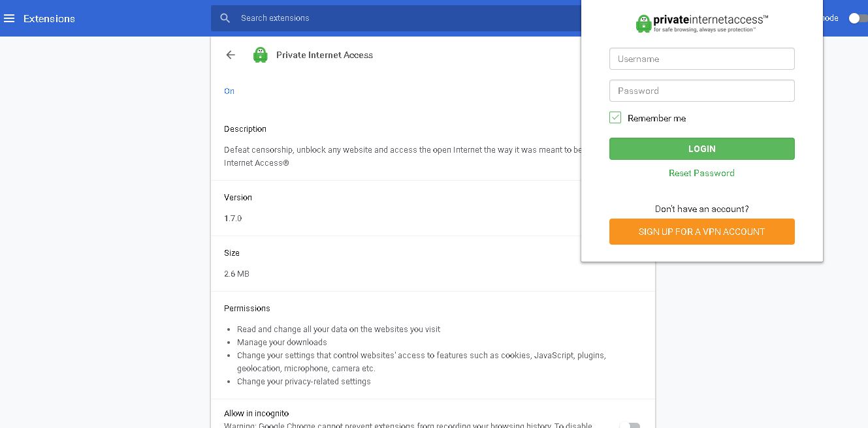Viewport: 868px width, 428px height.
Task: Go back using the left arrow
Action: [x=231, y=55]
